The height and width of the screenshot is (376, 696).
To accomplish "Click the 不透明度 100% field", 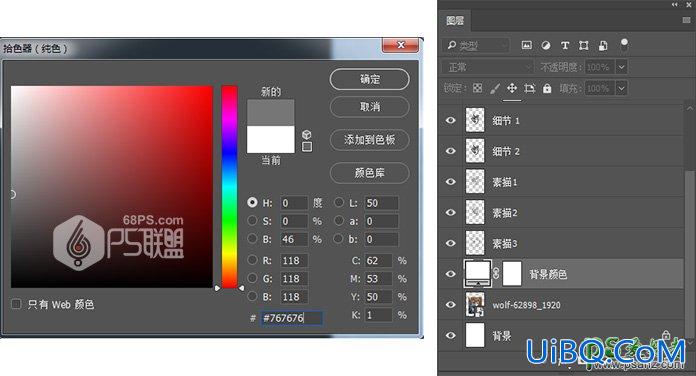I will 600,67.
